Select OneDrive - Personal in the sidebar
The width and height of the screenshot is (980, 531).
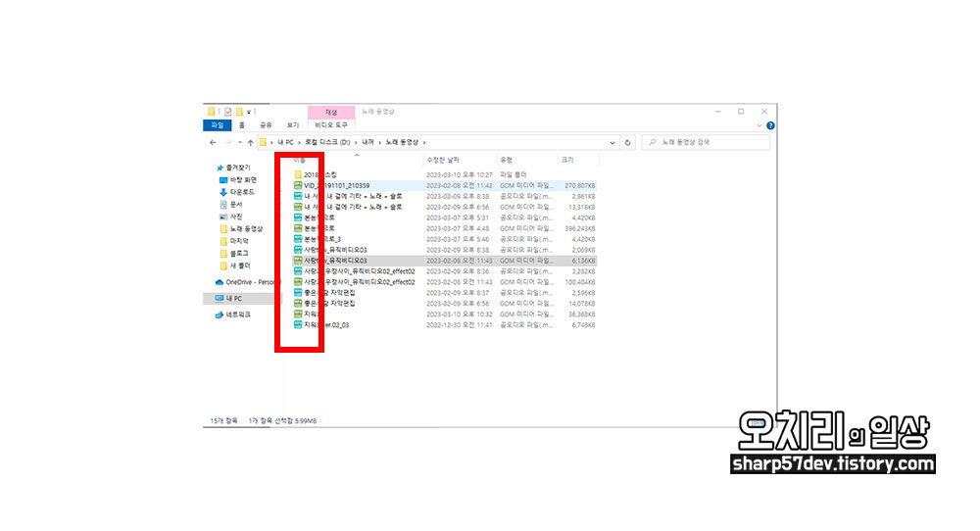pos(250,282)
